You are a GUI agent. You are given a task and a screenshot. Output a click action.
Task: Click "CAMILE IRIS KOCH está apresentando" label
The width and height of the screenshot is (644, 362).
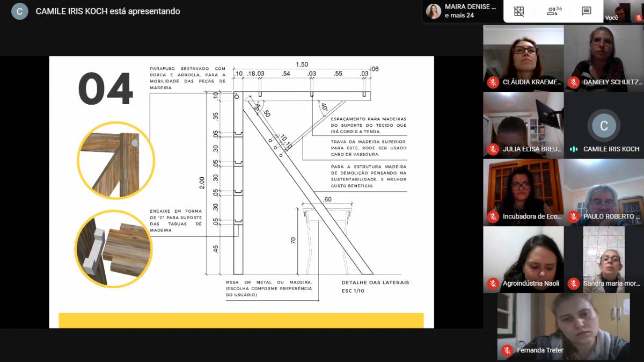click(108, 11)
